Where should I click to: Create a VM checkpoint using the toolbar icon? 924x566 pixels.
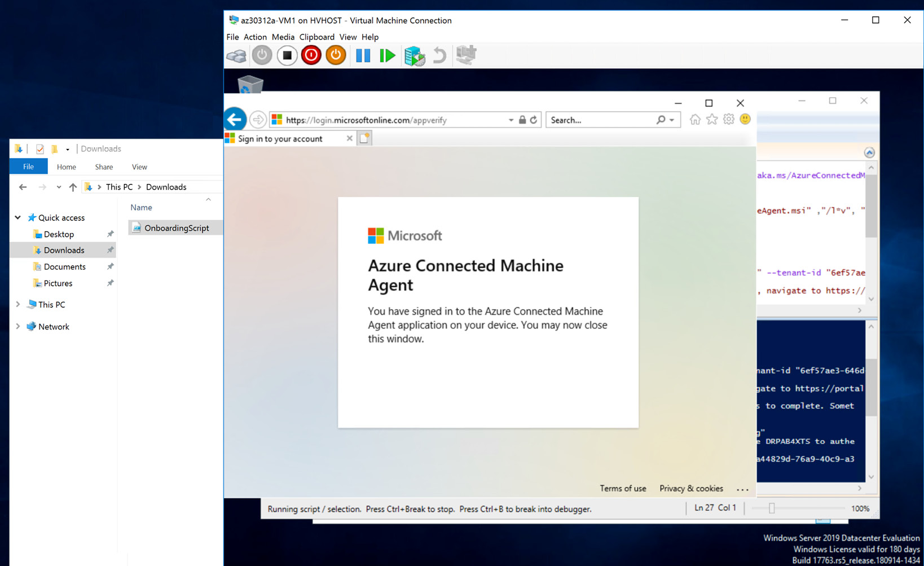pyautogui.click(x=415, y=56)
